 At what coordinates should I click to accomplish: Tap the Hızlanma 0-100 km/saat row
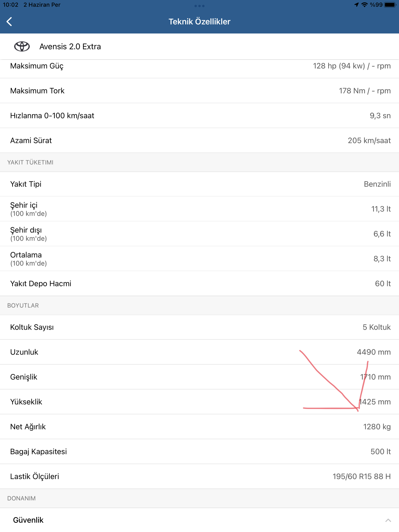point(199,116)
